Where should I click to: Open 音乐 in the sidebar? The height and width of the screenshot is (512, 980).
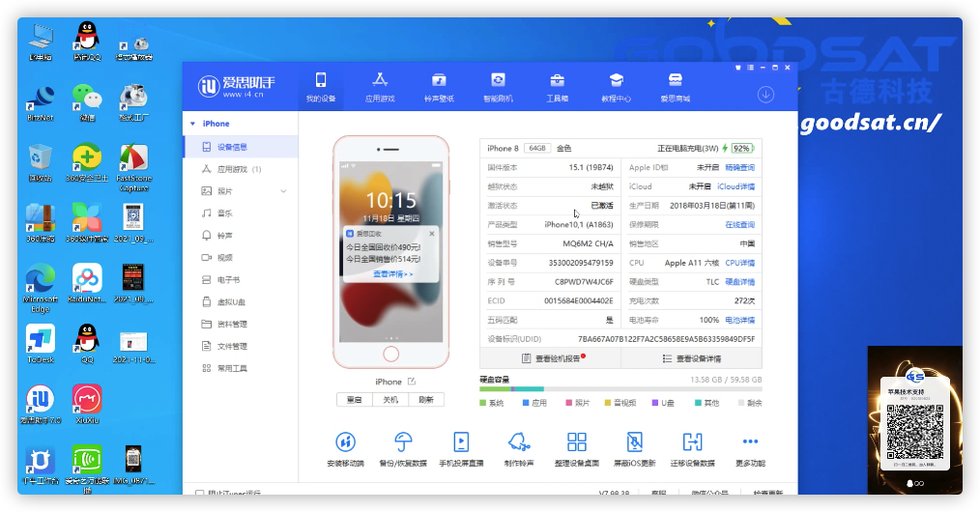[x=241, y=213]
